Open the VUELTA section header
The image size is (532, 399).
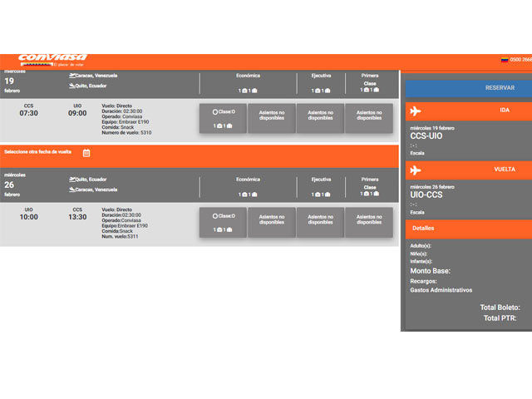click(x=469, y=170)
